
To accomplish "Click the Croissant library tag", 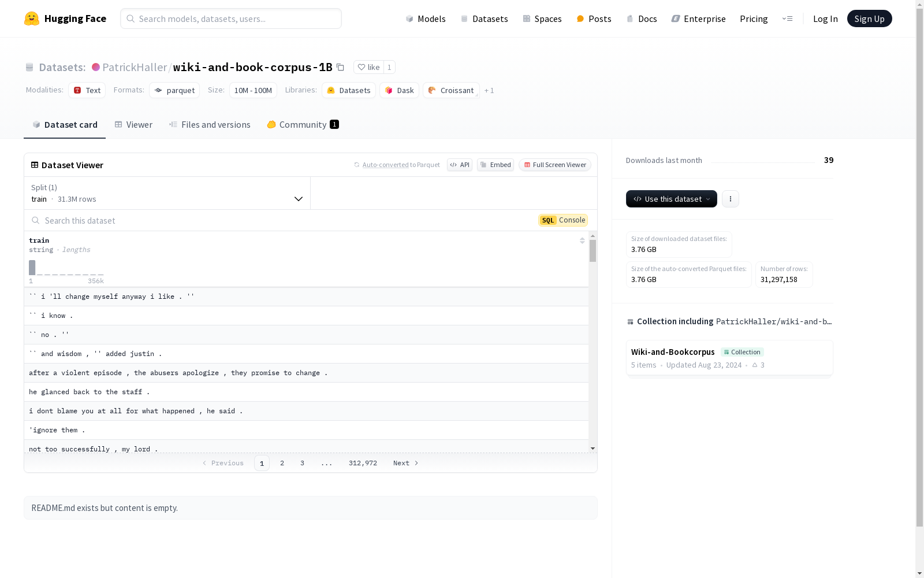I will click(x=451, y=90).
